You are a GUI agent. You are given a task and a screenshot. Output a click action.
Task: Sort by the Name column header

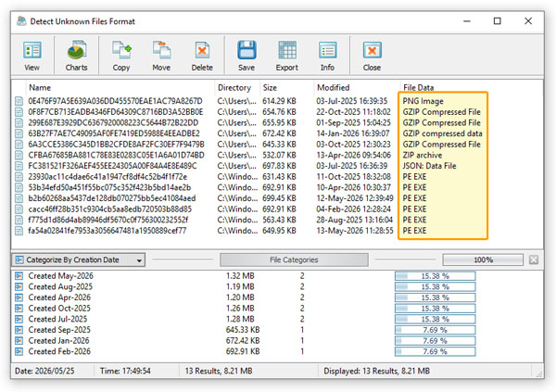pyautogui.click(x=40, y=88)
